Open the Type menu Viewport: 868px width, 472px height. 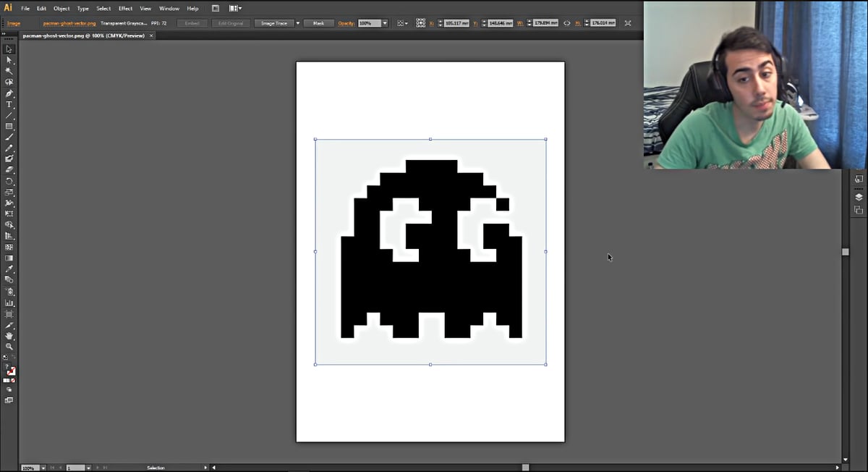point(83,8)
